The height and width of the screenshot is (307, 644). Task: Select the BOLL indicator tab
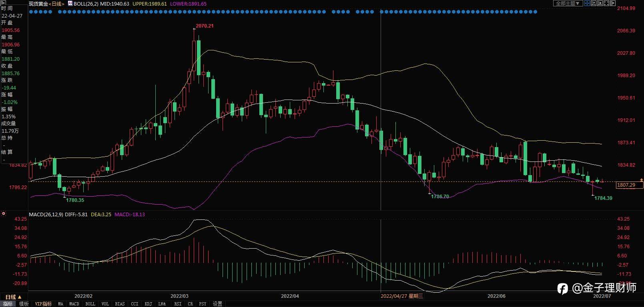[x=90, y=304]
